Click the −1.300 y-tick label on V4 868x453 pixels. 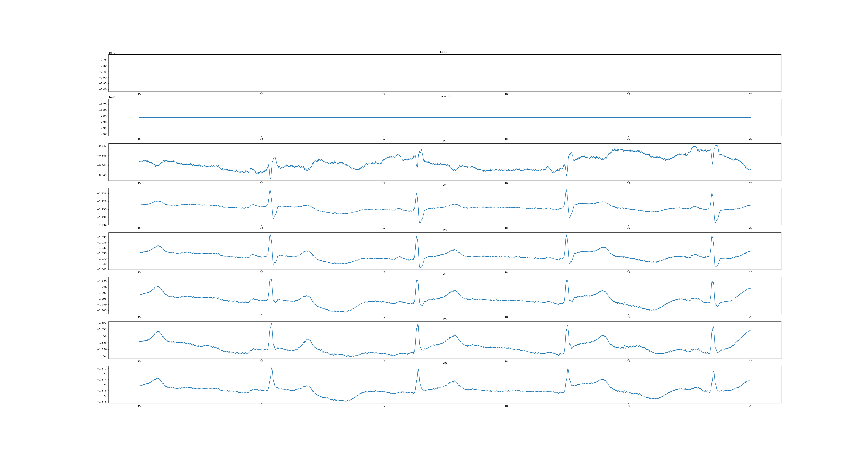pyautogui.click(x=102, y=310)
